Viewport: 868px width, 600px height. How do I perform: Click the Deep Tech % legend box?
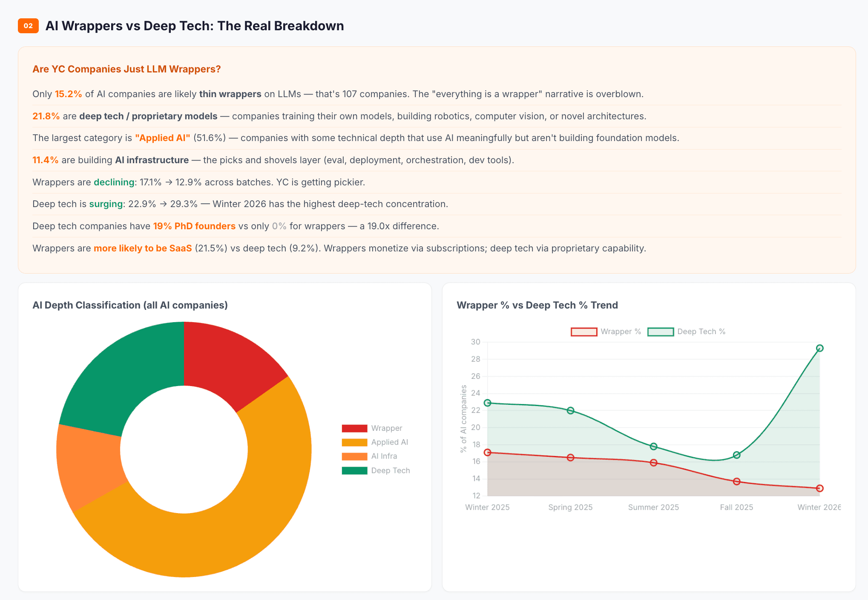[661, 331]
